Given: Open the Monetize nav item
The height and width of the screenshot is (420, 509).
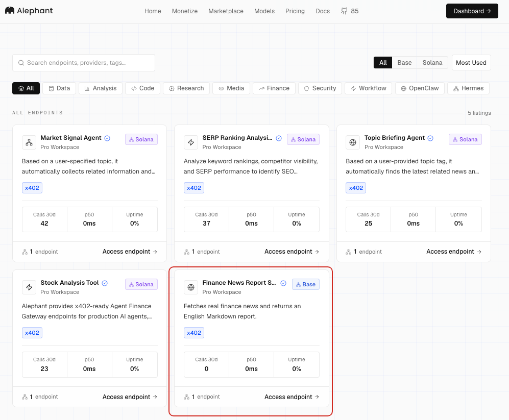Looking at the screenshot, I should [x=185, y=11].
